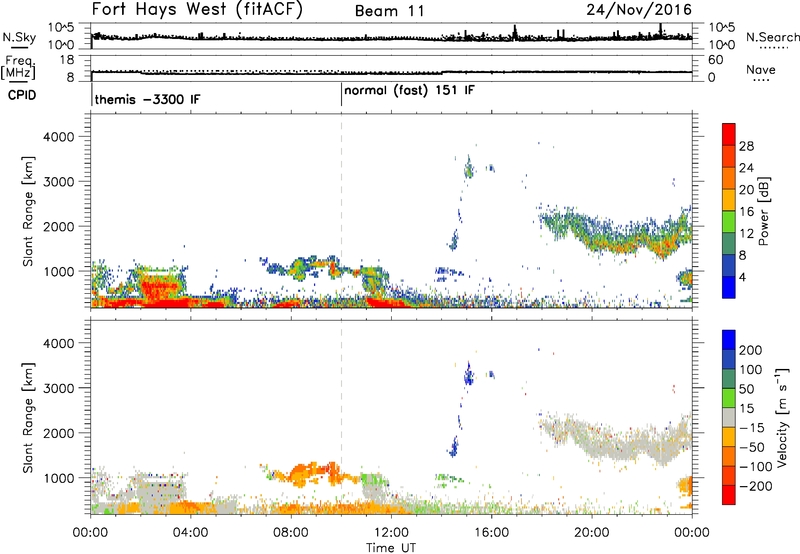The width and height of the screenshot is (800, 554).
Task: Click the "-200" tick on Velocity colorbar
Action: click(756, 486)
